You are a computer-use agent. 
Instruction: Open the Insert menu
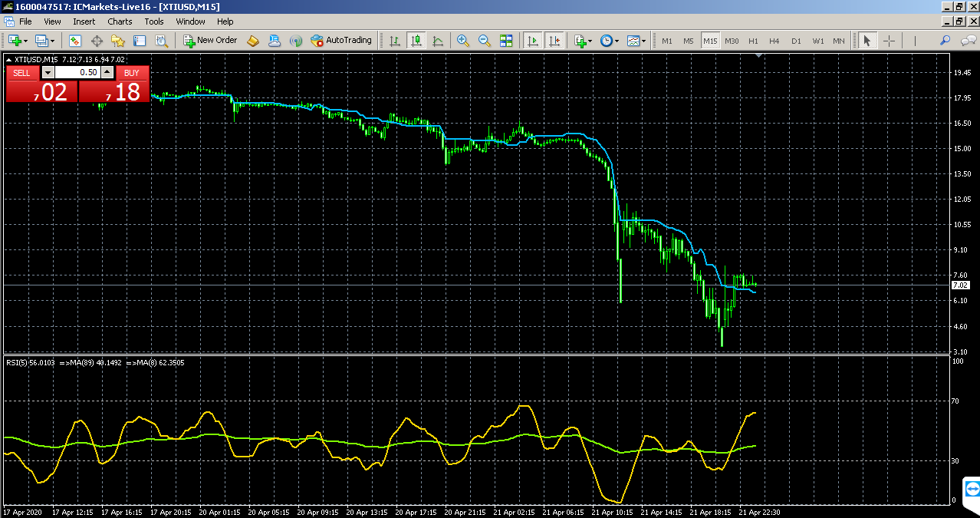(84, 21)
